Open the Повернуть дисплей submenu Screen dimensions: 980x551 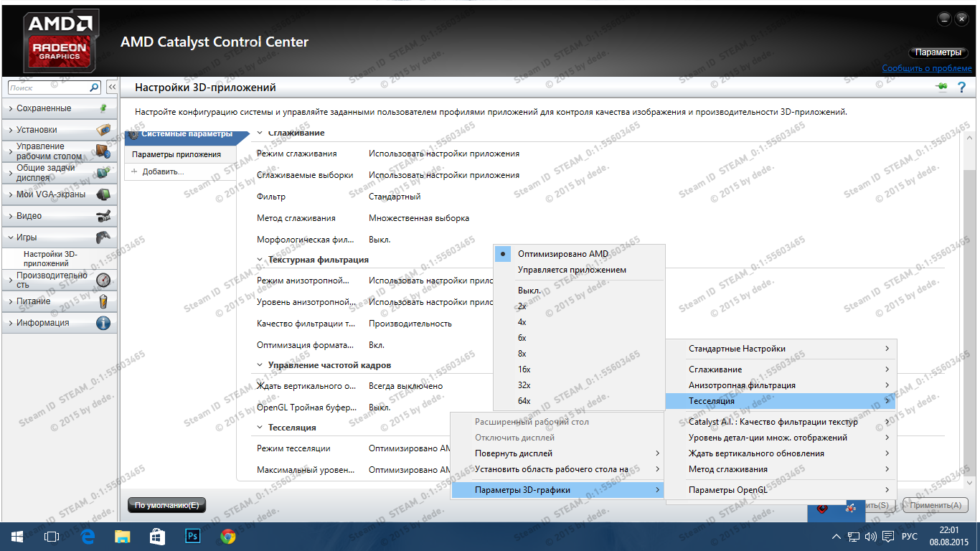point(557,453)
